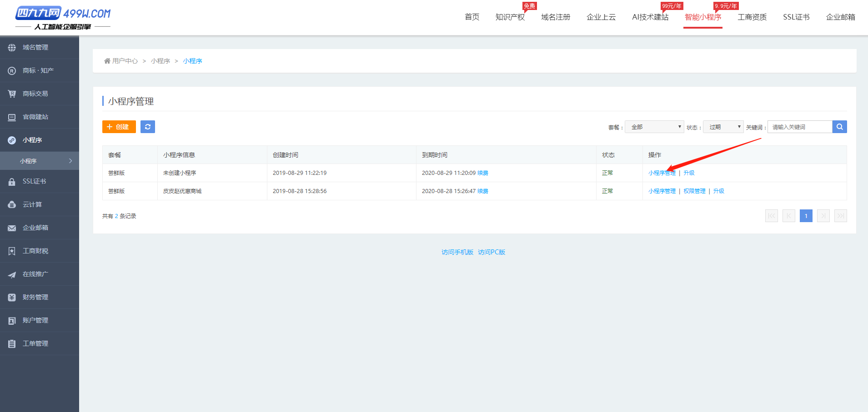This screenshot has height=412, width=868.
Task: Click the paper plane icon for 在线推广
Action: pyautogui.click(x=12, y=274)
